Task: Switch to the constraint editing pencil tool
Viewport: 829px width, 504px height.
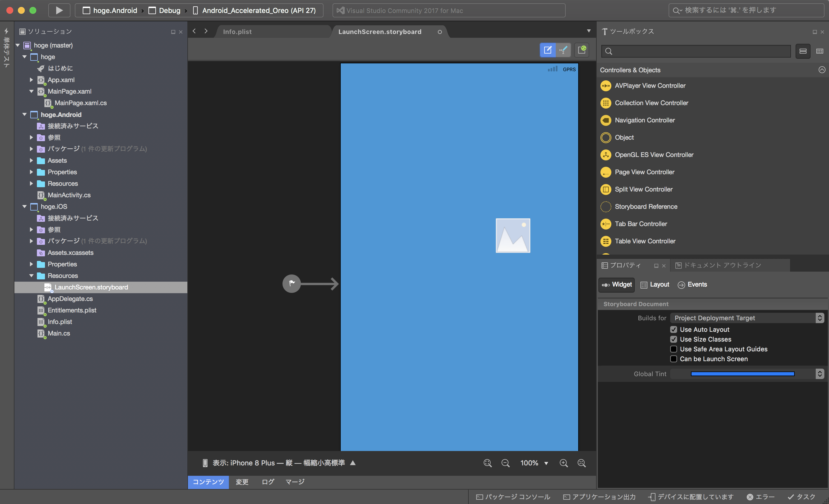Action: coord(564,50)
